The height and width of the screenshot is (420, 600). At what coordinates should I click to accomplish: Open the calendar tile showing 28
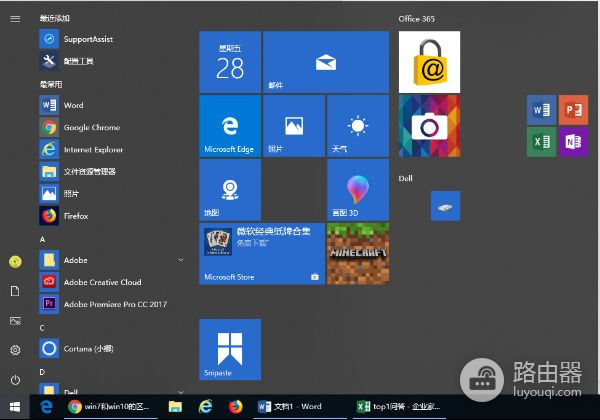coord(229,61)
